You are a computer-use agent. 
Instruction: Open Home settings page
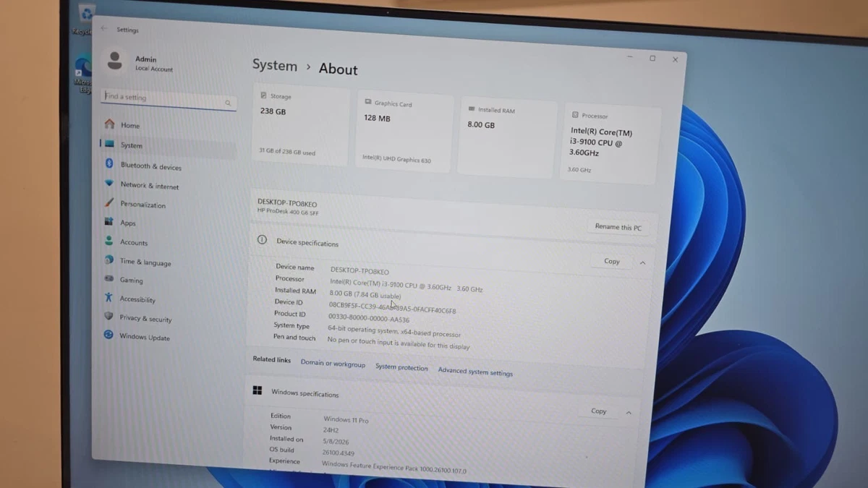point(168,126)
